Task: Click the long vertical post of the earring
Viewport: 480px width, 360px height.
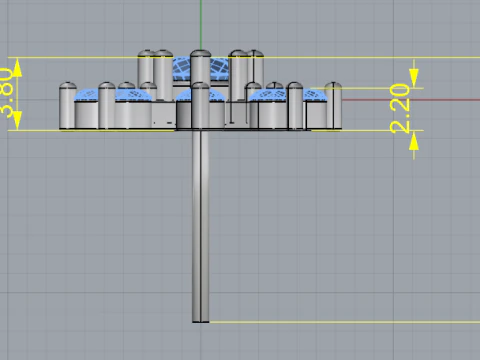Action: tap(201, 226)
